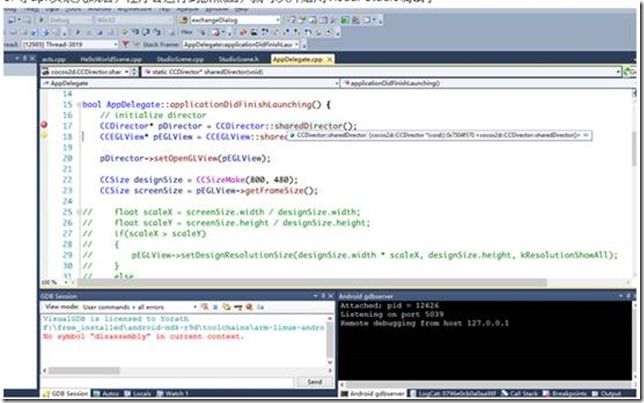Viewport: 644px width, 403px height.
Task: Click the Find in Files icon beside exchangeDialog
Action: (x=184, y=20)
